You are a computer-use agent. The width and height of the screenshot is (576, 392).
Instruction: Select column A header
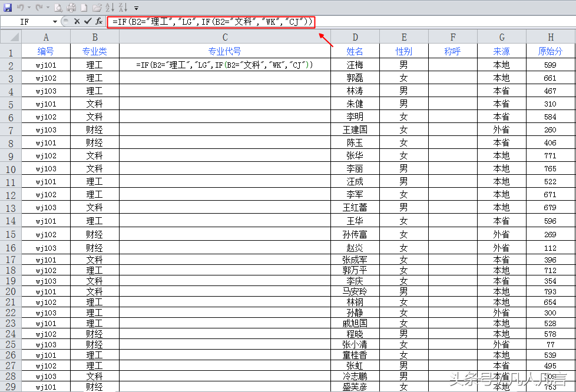click(46, 36)
